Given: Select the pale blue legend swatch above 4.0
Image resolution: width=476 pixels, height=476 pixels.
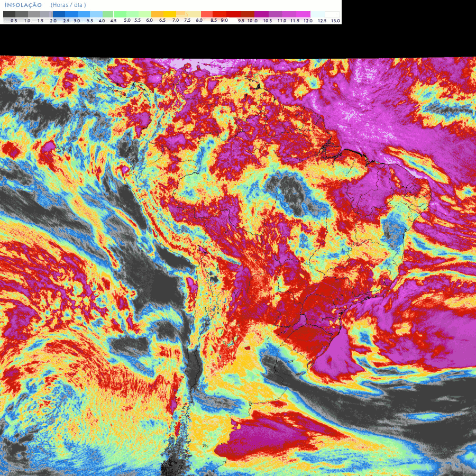Looking at the screenshot, I should (96, 14).
